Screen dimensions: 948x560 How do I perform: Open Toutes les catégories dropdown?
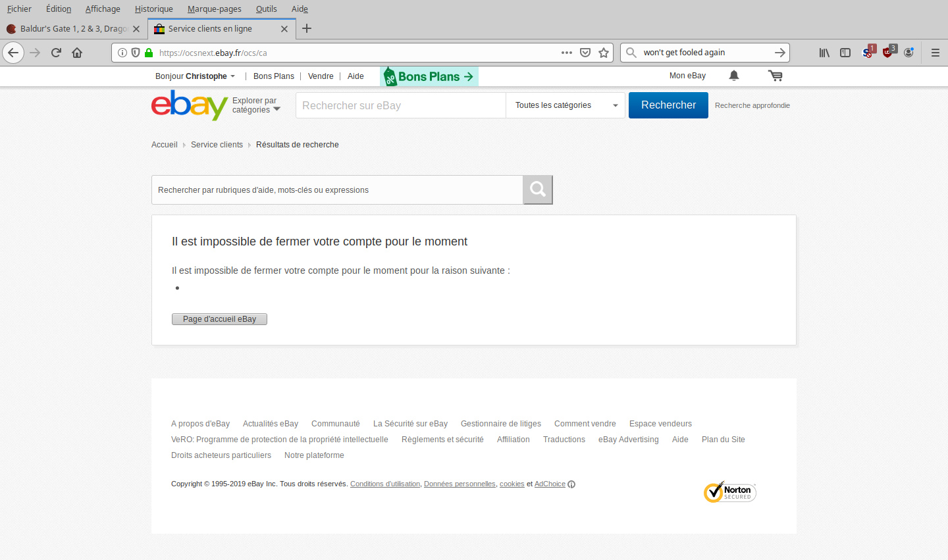pyautogui.click(x=566, y=105)
